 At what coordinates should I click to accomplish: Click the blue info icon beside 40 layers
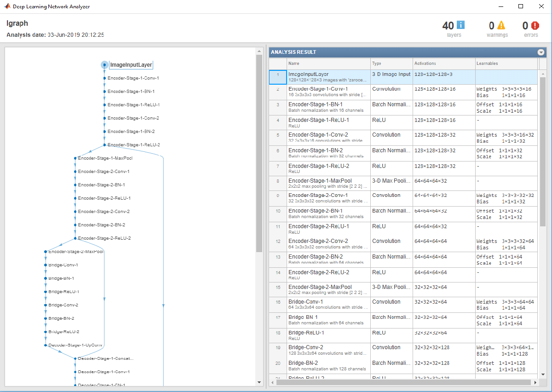pos(460,25)
